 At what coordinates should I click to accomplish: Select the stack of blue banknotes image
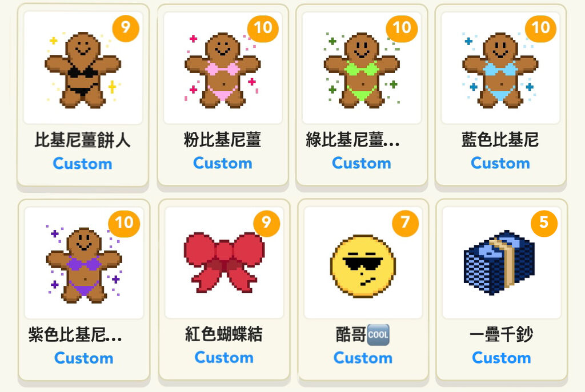(499, 262)
